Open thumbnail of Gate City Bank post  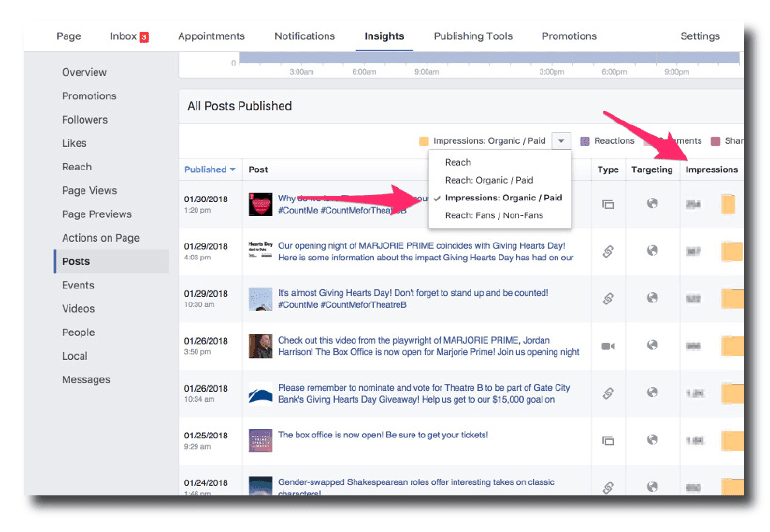[260, 394]
